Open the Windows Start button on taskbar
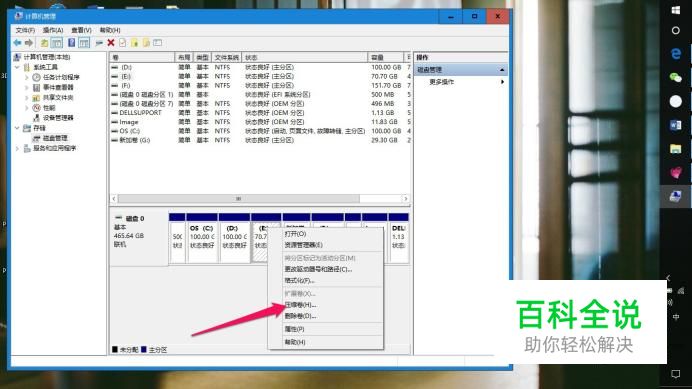Screen dimensions: 692x389 click(x=676, y=10)
